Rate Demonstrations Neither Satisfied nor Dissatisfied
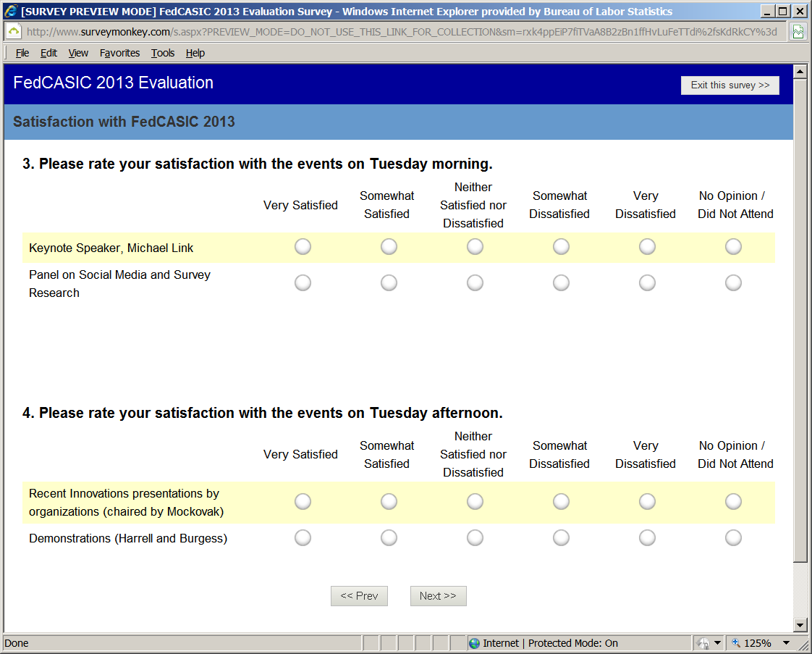The image size is (812, 654). tap(475, 538)
